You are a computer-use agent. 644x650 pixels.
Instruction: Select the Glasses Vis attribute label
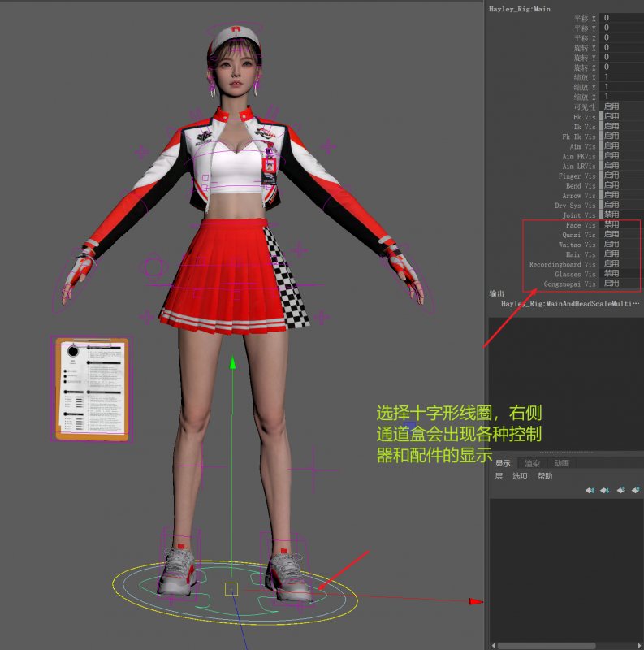coord(575,274)
